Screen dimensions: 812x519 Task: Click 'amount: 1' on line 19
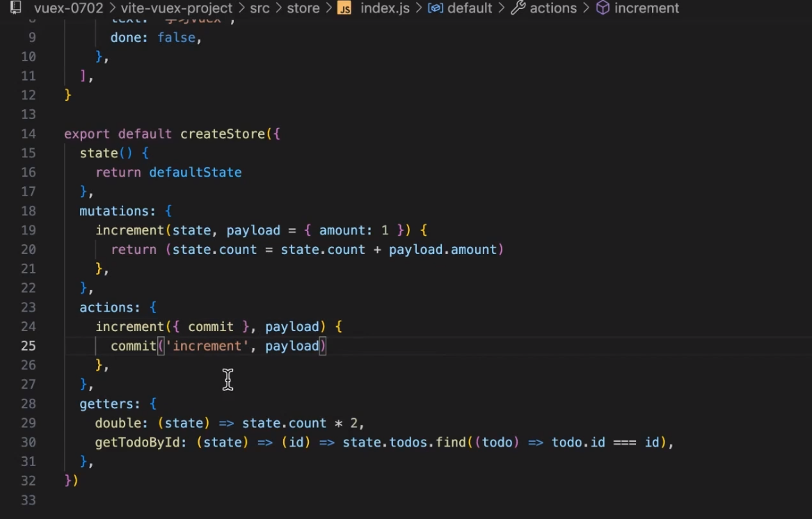coord(353,230)
